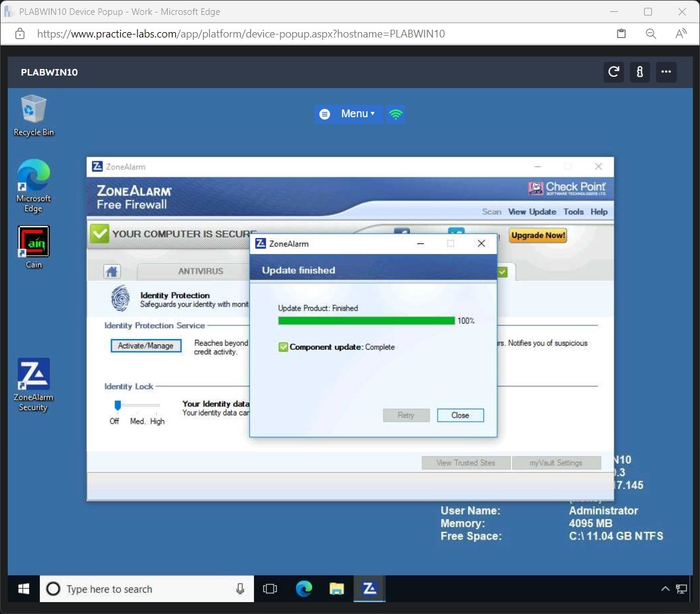Image resolution: width=700 pixels, height=614 pixels.
Task: Click the Identity Protection fingerprint icon
Action: [120, 299]
